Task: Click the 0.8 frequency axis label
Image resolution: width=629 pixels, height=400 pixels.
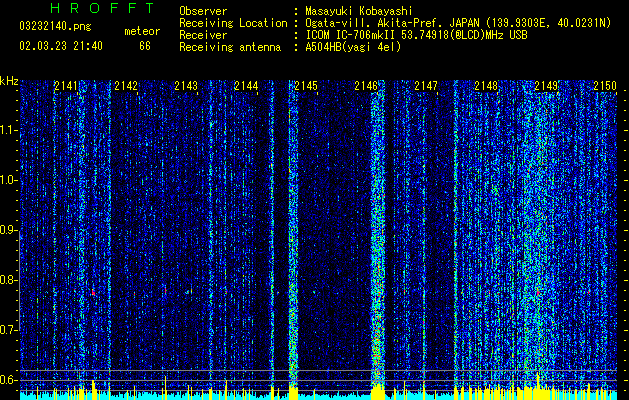Action: click(x=9, y=280)
